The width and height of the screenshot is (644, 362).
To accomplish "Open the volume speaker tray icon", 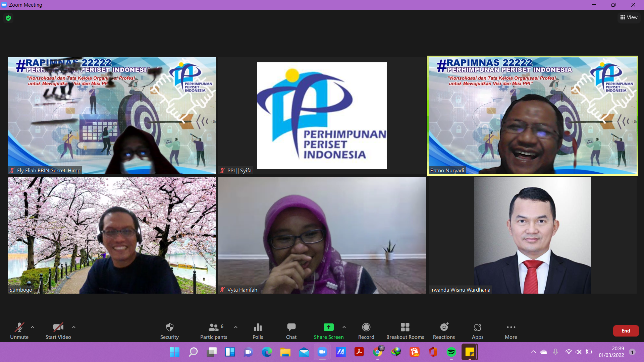I will tap(578, 352).
